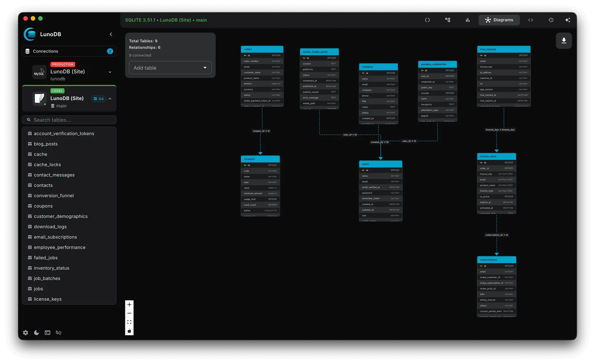The height and width of the screenshot is (364, 595).
Task: Click the created_by → id relationship label
Action: (379, 142)
